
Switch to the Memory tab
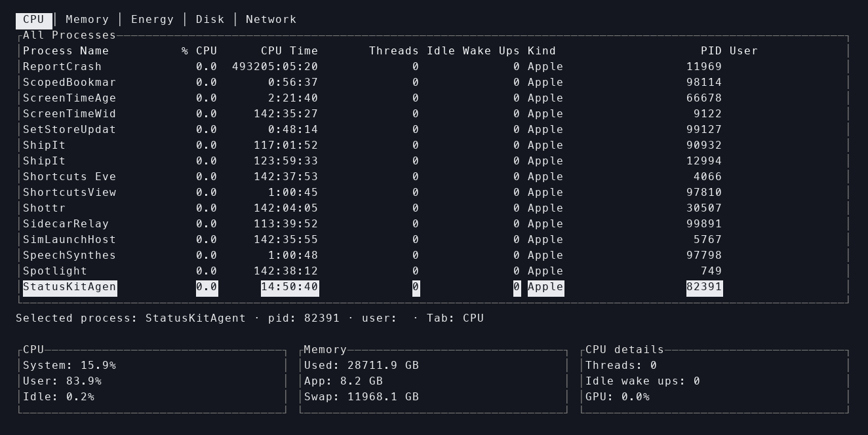tap(87, 20)
